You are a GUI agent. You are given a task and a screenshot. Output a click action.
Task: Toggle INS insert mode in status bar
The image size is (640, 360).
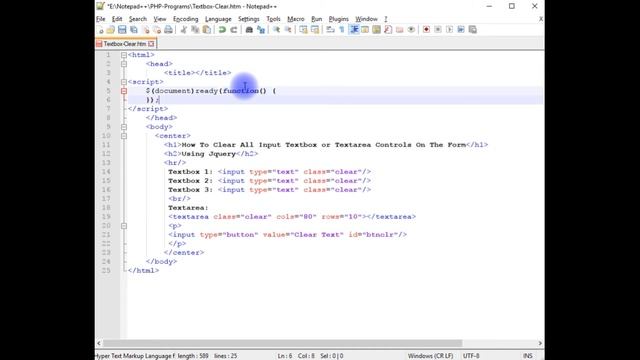pyautogui.click(x=528, y=356)
